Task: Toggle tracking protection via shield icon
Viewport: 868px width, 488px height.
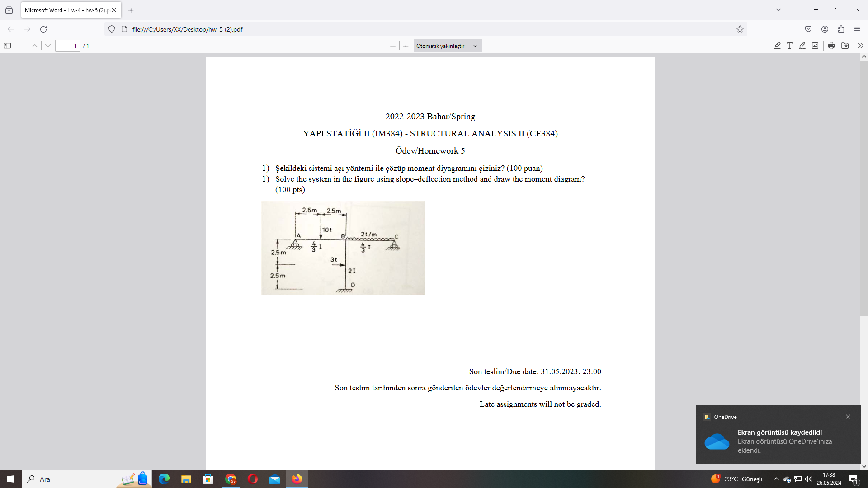Action: [111, 29]
